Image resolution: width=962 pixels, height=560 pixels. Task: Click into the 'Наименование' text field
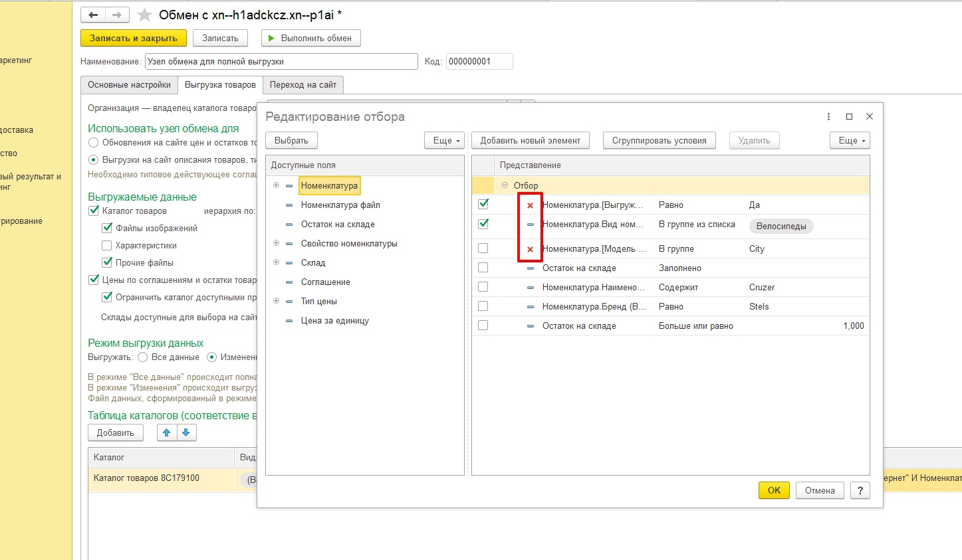tap(281, 61)
